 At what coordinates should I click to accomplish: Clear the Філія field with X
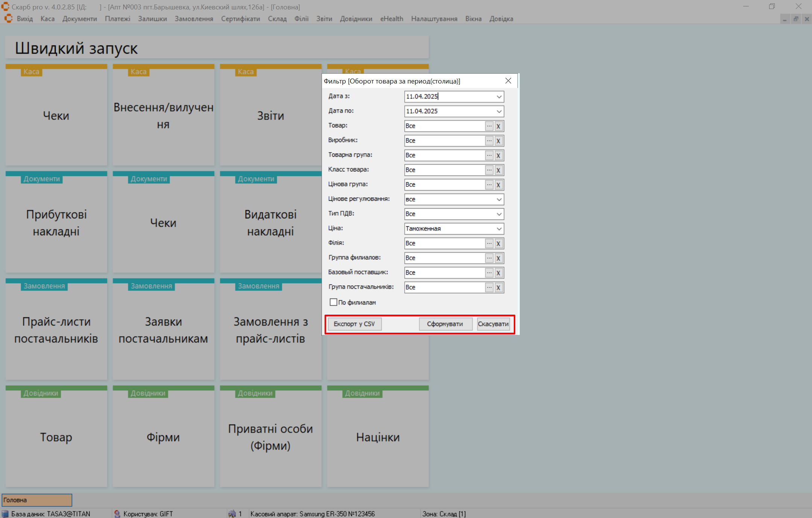(498, 244)
